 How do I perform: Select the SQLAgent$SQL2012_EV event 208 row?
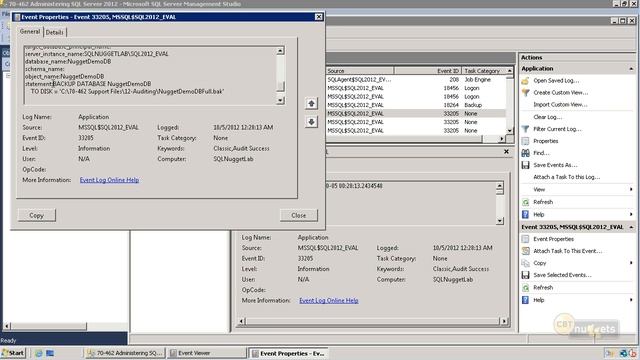click(416, 80)
